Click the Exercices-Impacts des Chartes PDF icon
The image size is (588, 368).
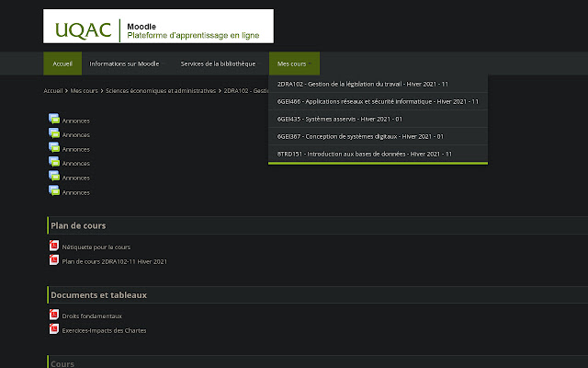click(x=54, y=330)
